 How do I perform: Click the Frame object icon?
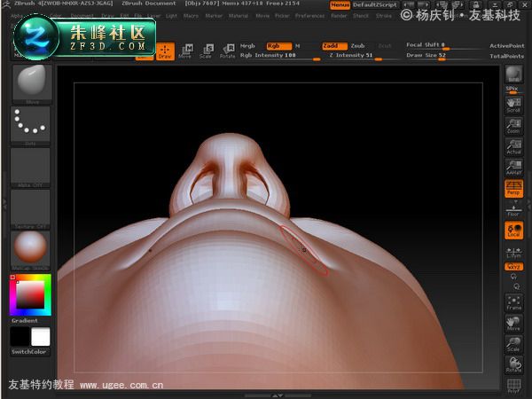pos(513,303)
